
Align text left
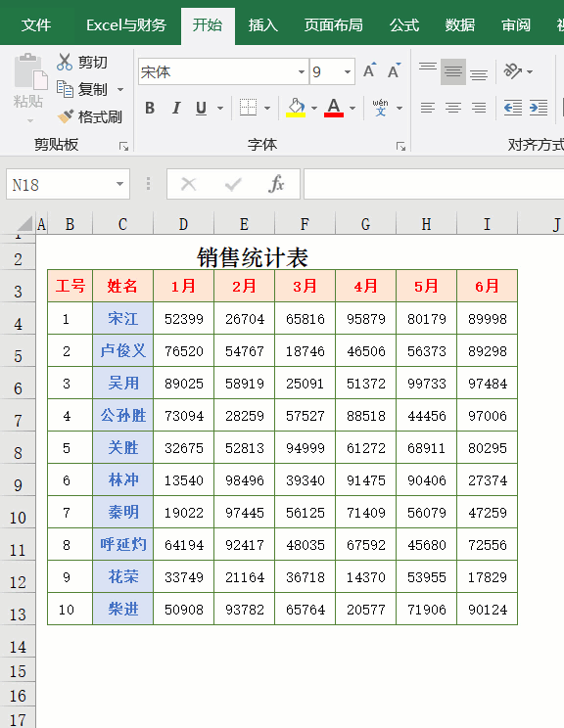coord(428,108)
